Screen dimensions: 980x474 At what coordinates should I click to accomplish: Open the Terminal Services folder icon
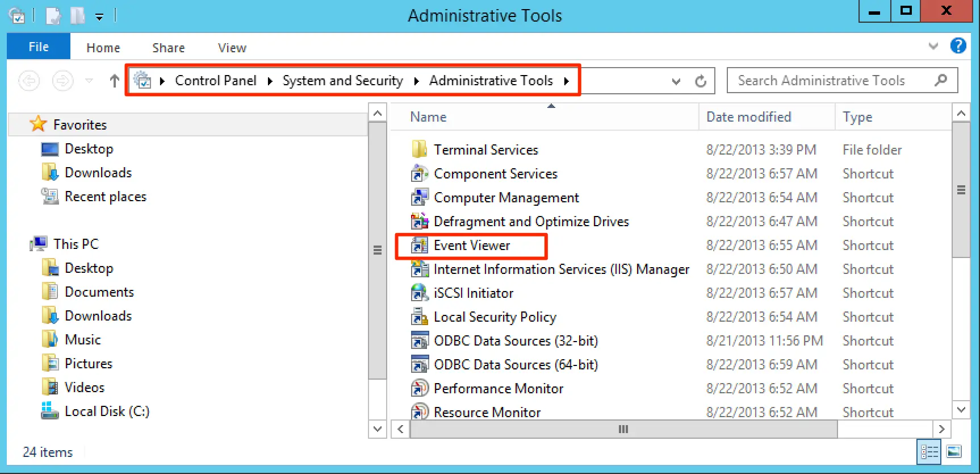420,149
